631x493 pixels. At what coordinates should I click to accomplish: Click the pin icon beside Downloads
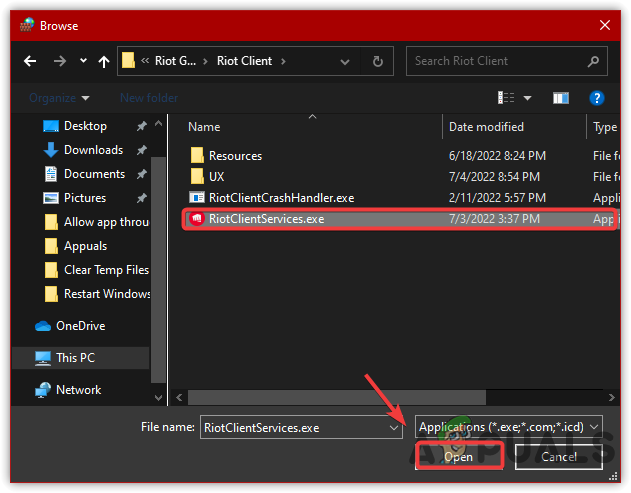point(141,151)
